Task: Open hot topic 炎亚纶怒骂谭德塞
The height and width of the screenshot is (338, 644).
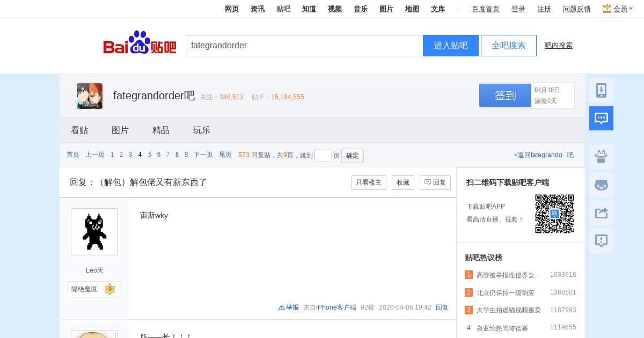Action: pyautogui.click(x=502, y=328)
